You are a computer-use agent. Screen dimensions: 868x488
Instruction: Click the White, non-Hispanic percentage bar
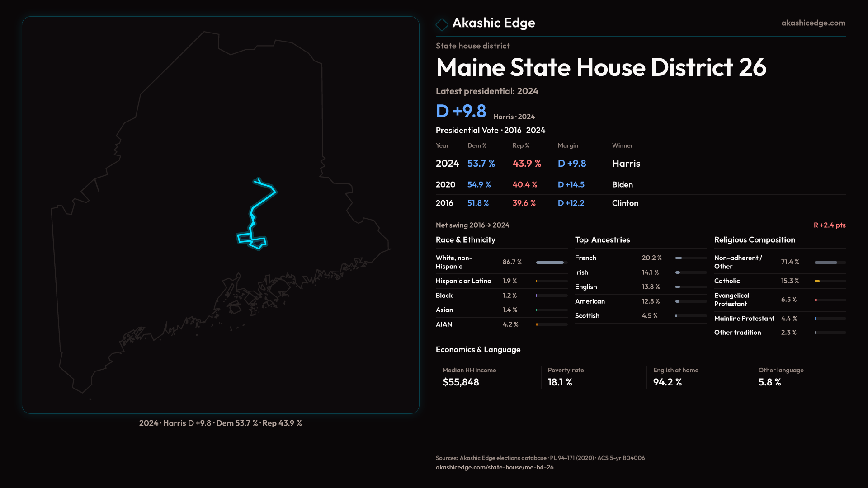[x=551, y=263]
